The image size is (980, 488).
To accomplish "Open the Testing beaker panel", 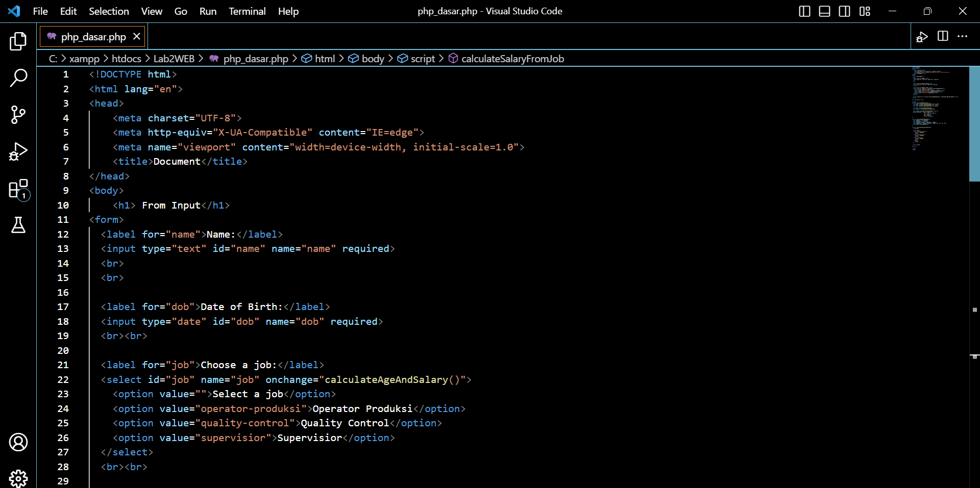I will tap(18, 225).
